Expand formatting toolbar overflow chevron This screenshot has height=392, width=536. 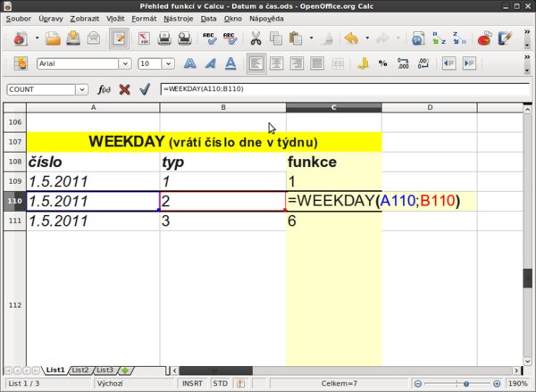527,57
